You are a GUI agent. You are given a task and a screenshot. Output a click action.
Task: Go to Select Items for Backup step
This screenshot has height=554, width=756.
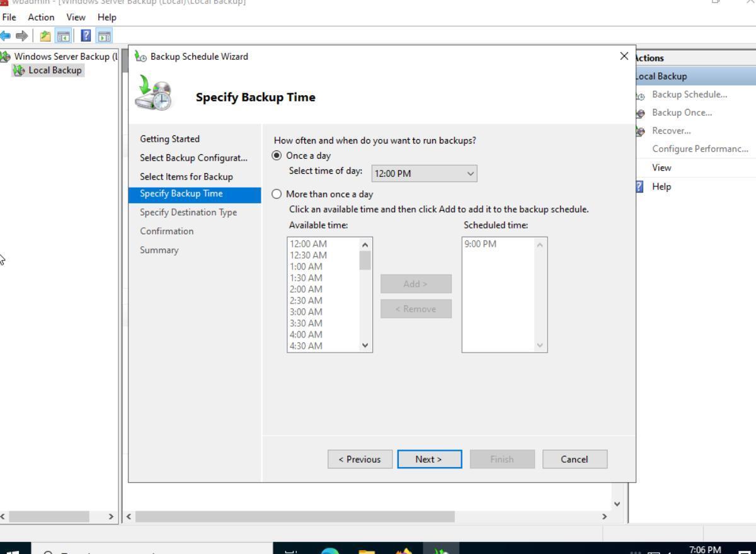pyautogui.click(x=186, y=176)
